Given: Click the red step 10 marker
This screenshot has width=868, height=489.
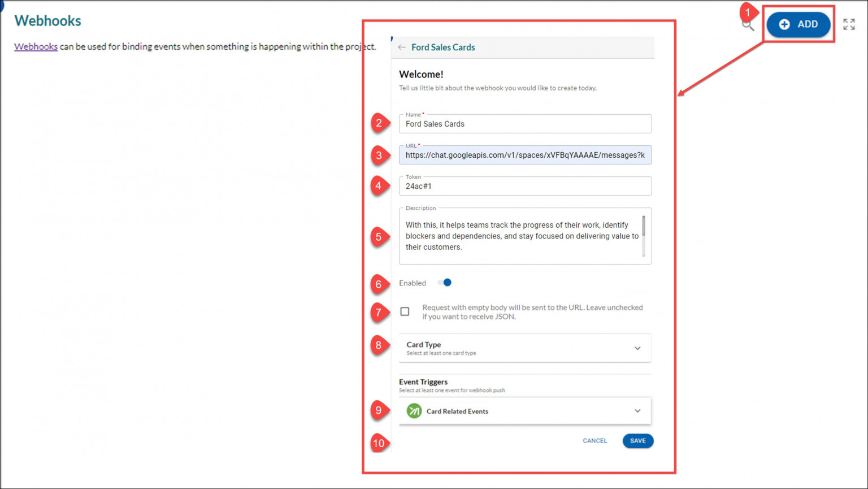Looking at the screenshot, I should coord(379,443).
